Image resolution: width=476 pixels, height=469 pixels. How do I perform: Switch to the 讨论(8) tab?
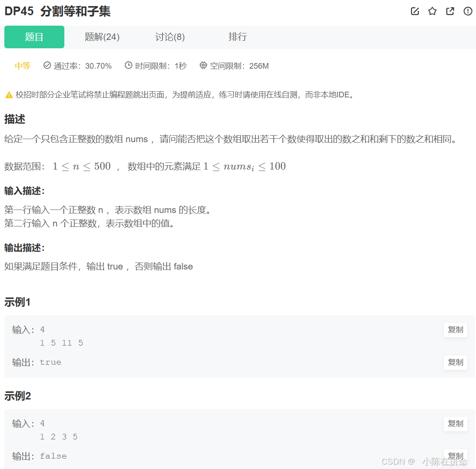click(170, 37)
